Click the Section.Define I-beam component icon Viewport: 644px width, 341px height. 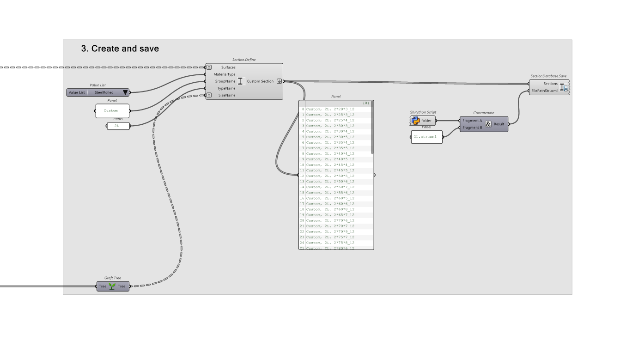click(240, 81)
